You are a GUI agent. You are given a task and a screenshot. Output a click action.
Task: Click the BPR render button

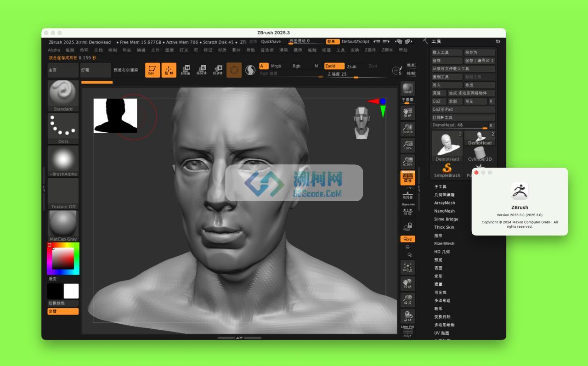tap(407, 89)
